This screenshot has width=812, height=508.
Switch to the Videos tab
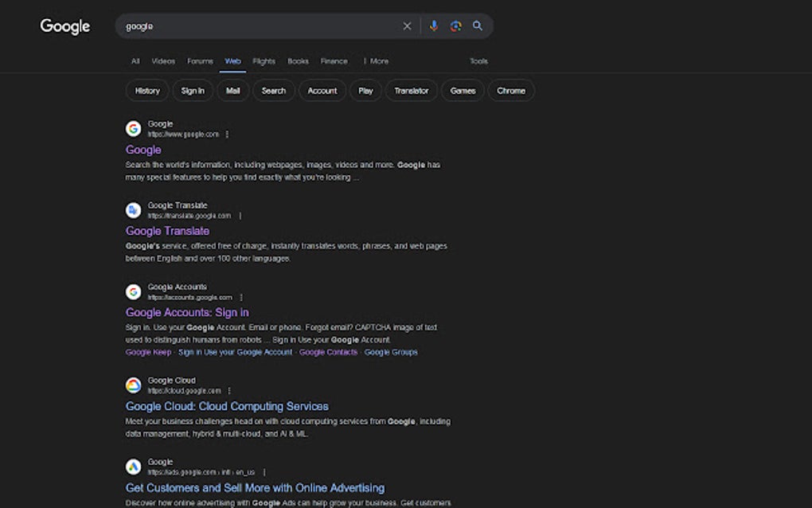[x=162, y=61]
